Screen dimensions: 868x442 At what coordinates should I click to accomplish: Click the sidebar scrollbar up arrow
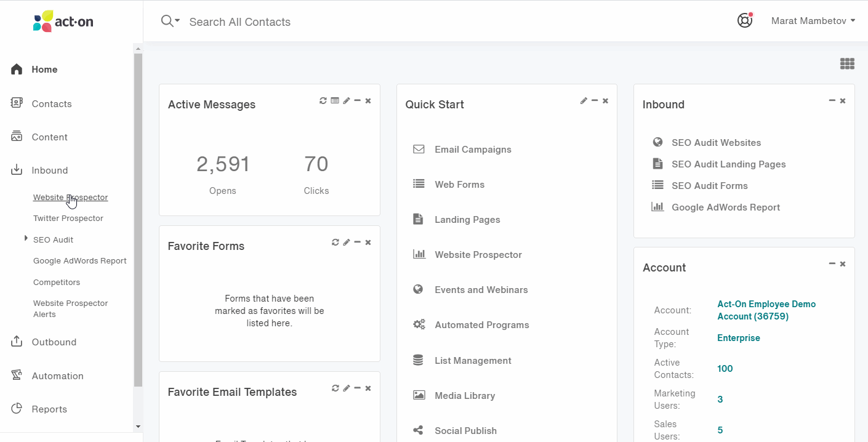coord(138,49)
